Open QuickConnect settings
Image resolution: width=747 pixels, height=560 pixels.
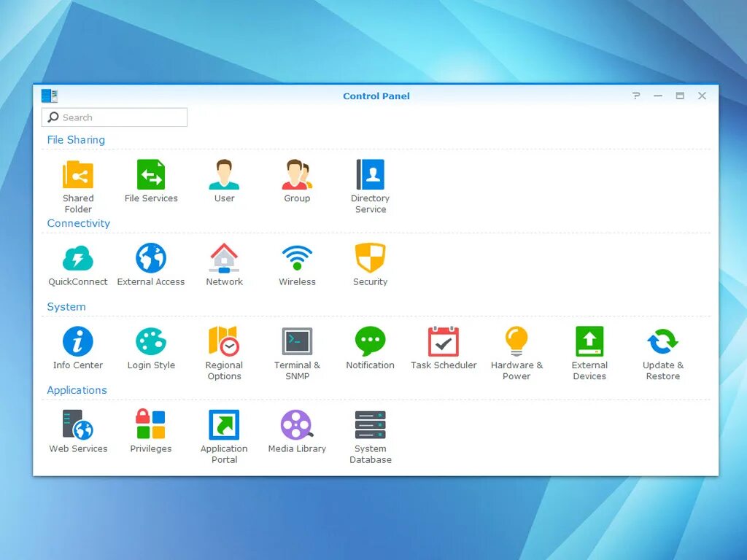coord(77,259)
